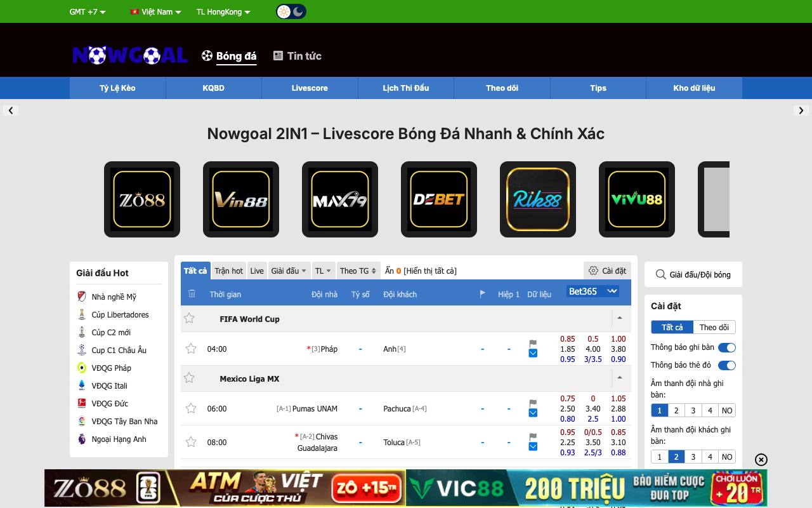Image resolution: width=812 pixels, height=508 pixels.
Task: Toggle Thông báo ghi bàn switch
Action: (727, 347)
